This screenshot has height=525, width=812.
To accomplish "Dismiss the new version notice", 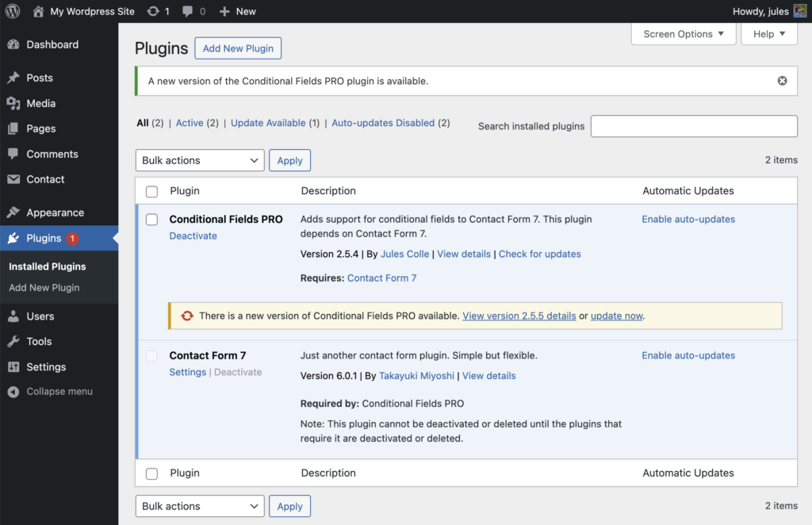I will [x=782, y=81].
